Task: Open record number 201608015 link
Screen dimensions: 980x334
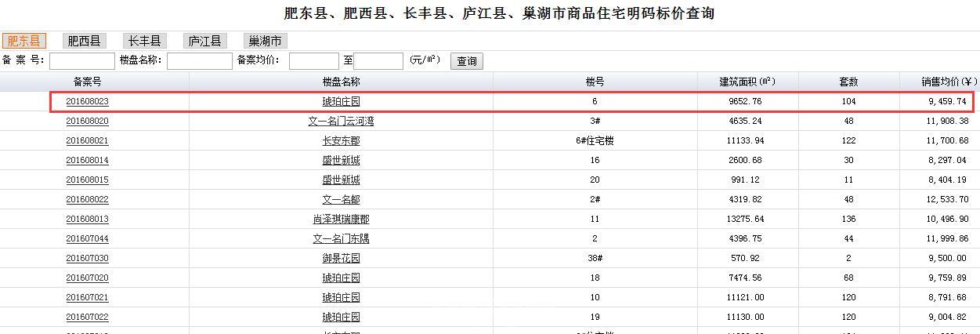Action: click(87, 180)
